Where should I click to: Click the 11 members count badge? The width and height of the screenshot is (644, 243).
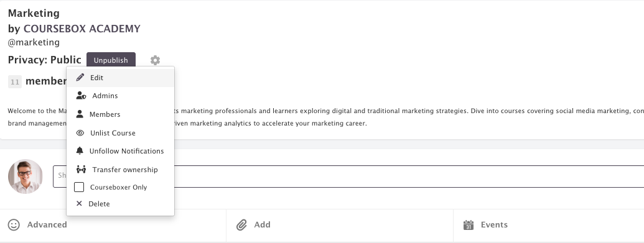click(x=15, y=81)
